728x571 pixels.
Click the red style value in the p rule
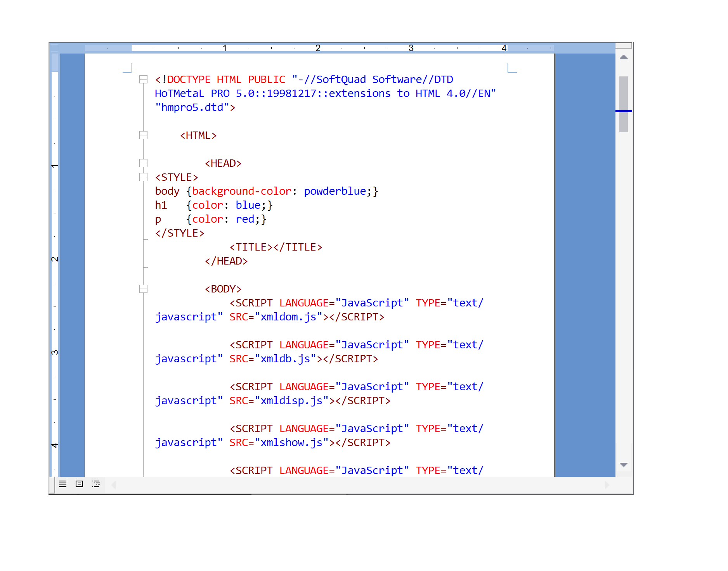click(x=245, y=219)
